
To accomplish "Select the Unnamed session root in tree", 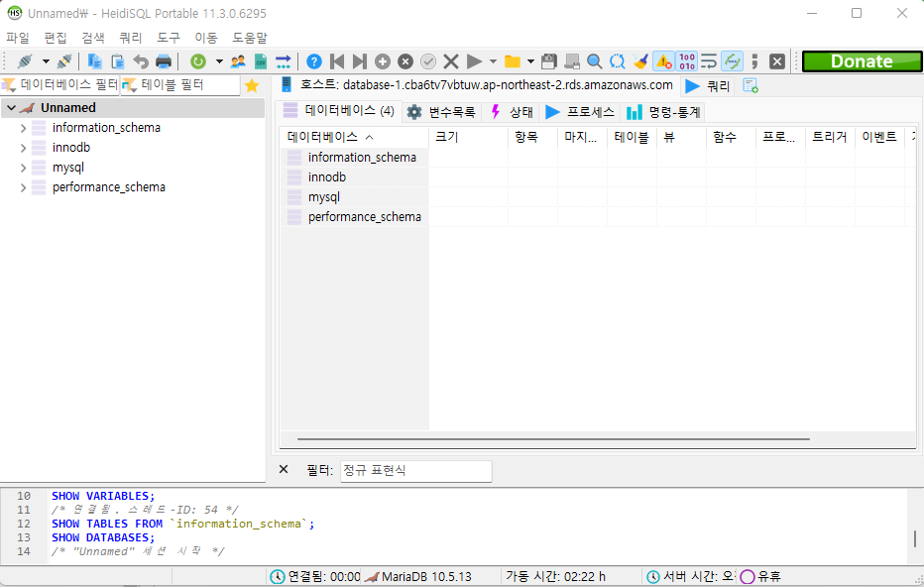I will click(67, 108).
